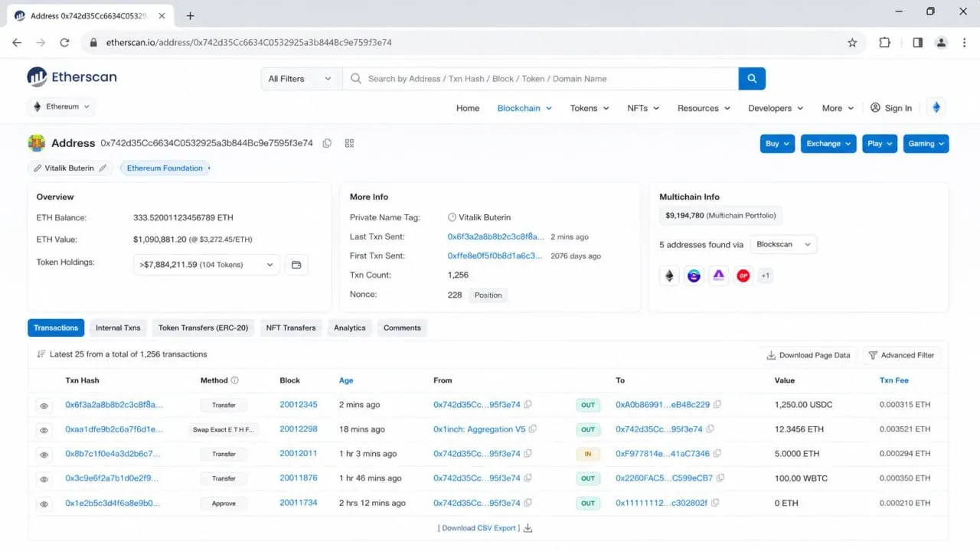Switch to the Analytics tab
The width and height of the screenshot is (980, 551).
click(350, 328)
